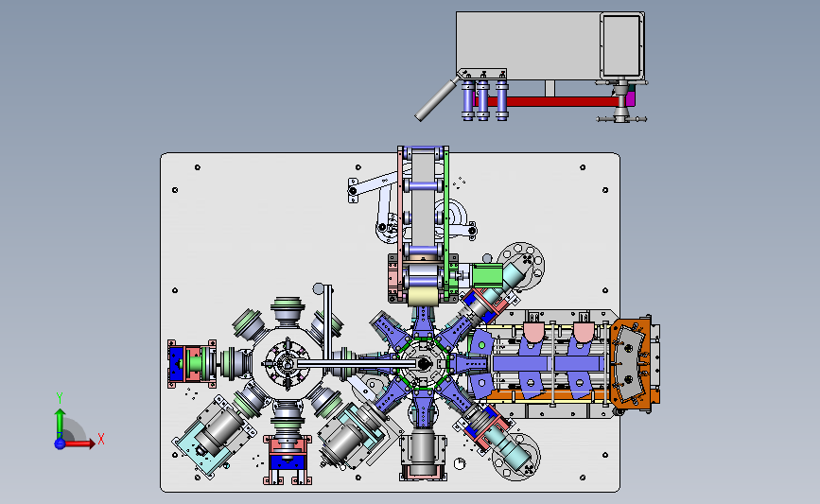Select the bright green block near the conveyor

pos(486,275)
